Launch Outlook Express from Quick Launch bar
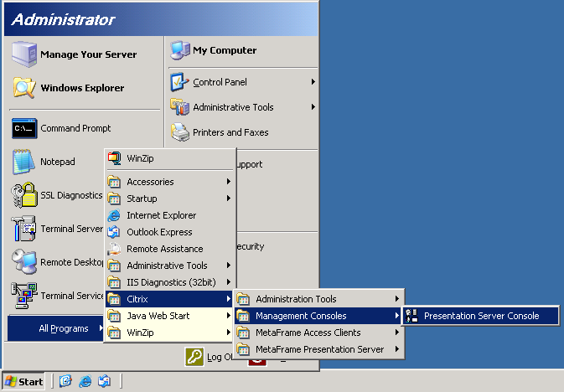Image resolution: width=564 pixels, height=392 pixels. tap(105, 381)
